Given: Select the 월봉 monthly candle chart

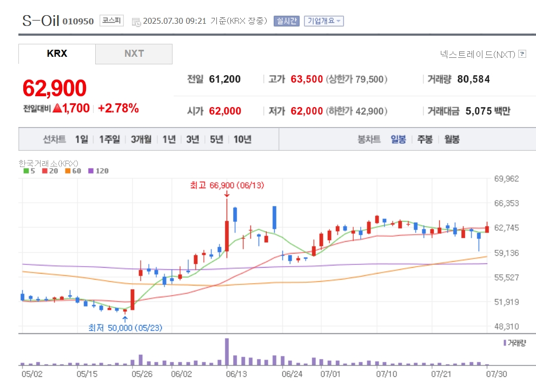Looking at the screenshot, I should [x=452, y=139].
